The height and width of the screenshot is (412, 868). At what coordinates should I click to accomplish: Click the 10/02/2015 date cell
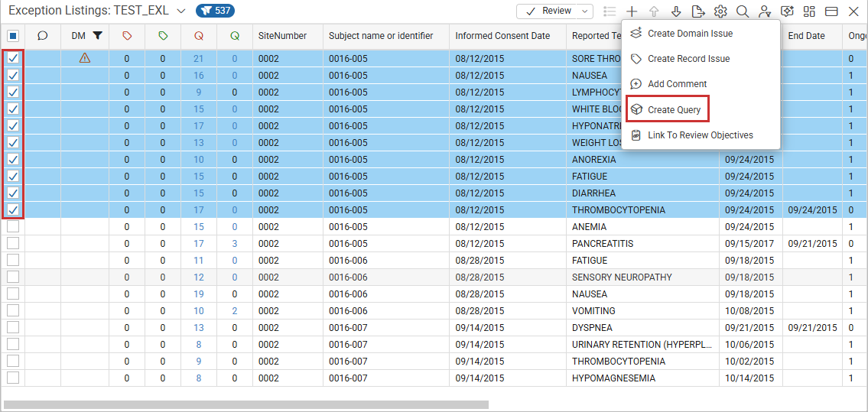click(751, 361)
